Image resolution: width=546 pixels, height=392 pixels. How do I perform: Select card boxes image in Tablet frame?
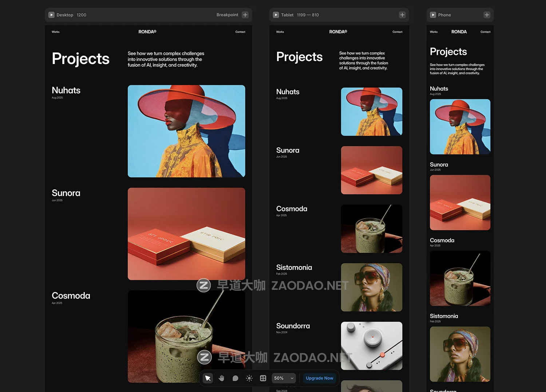tap(372, 170)
